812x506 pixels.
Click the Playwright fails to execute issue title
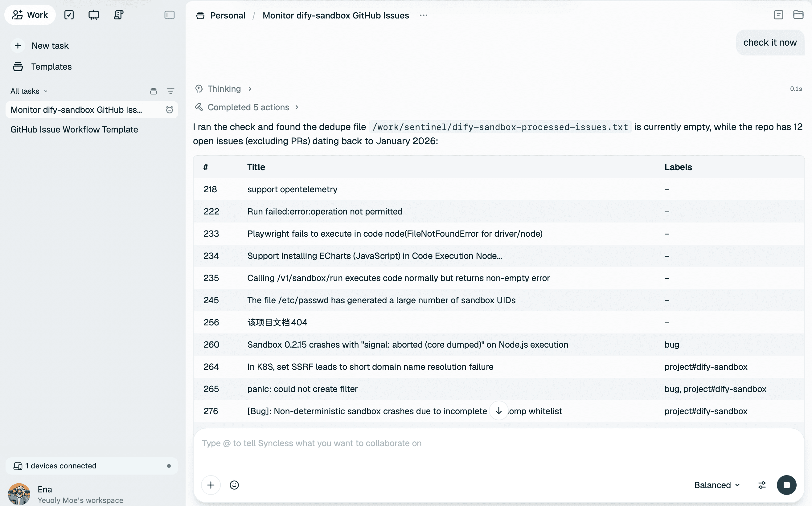pos(395,234)
